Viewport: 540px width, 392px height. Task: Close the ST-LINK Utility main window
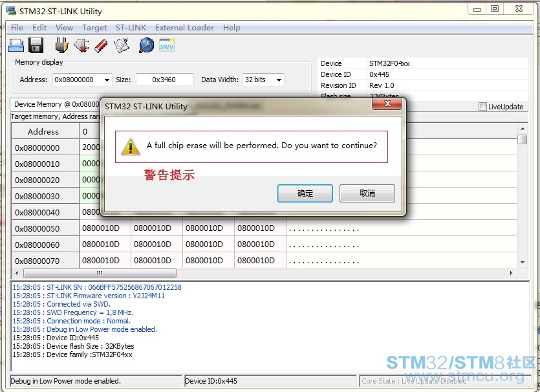519,9
